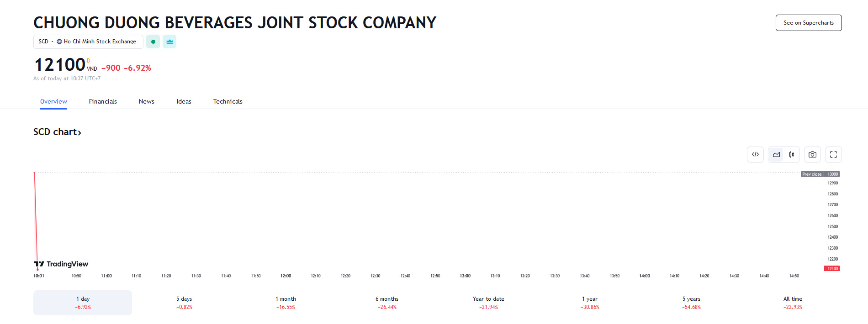Choose the Year to date range
The width and height of the screenshot is (868, 324).
(x=488, y=303)
